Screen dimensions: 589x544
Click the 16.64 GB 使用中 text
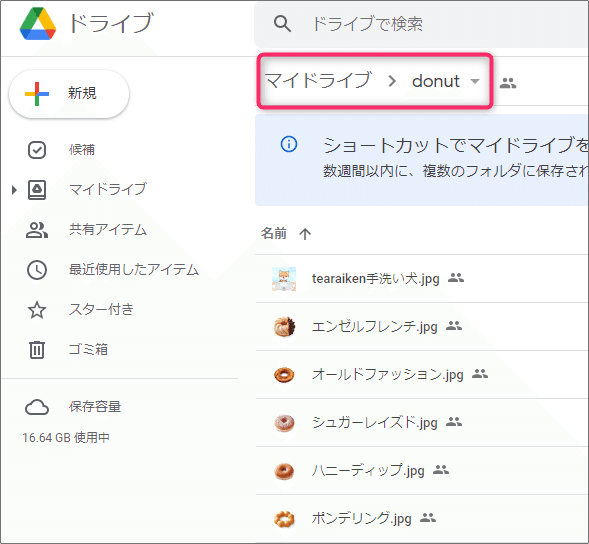(x=66, y=438)
